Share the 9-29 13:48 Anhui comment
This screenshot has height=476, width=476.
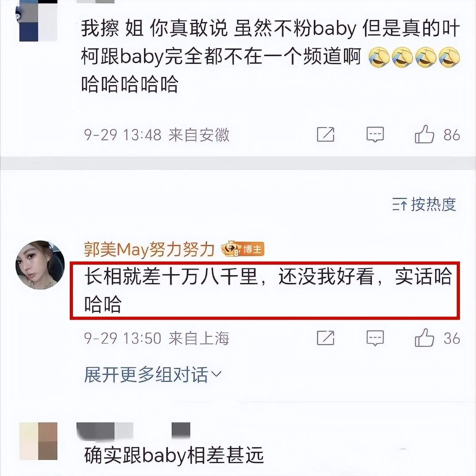(326, 135)
